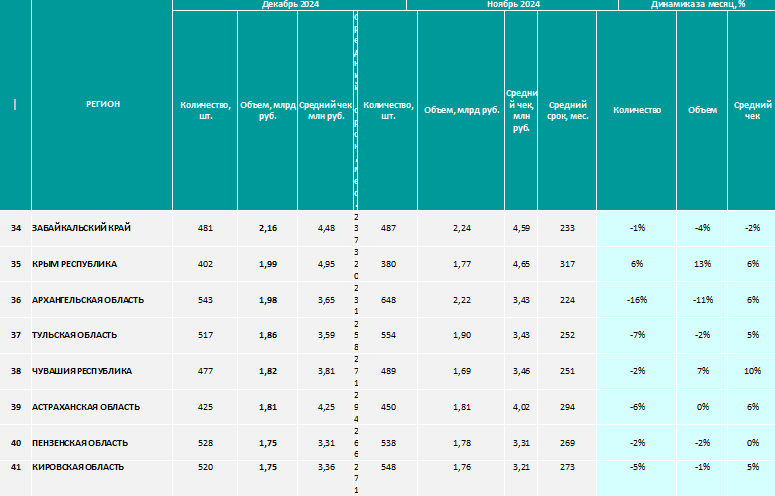This screenshot has width=775, height=496.
Task: Select average term 269 cell
Action: (567, 443)
